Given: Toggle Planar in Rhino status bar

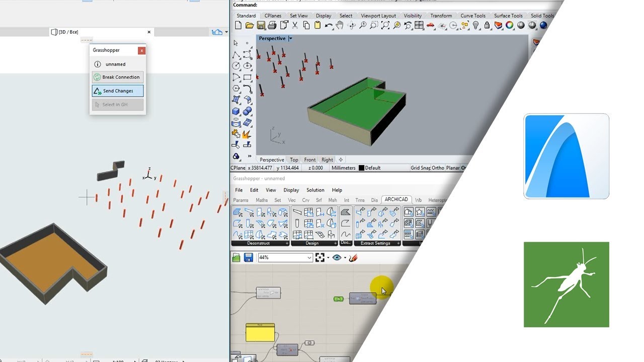Looking at the screenshot, I should [453, 168].
